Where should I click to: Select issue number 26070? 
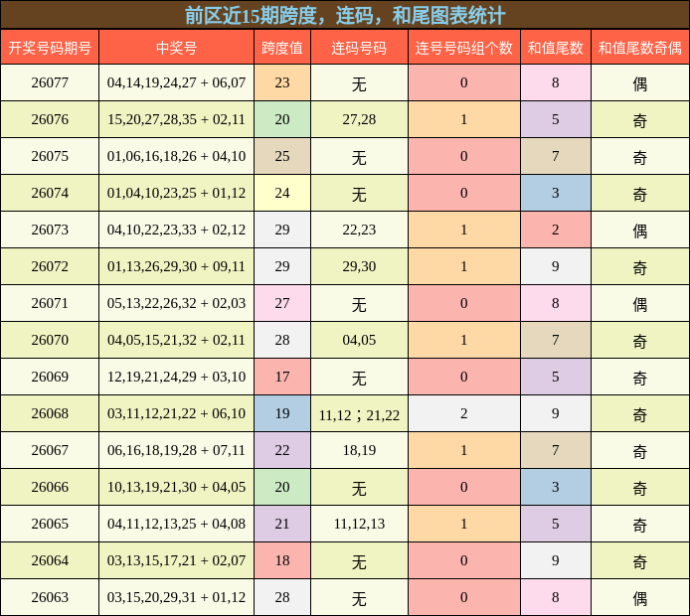coord(50,340)
